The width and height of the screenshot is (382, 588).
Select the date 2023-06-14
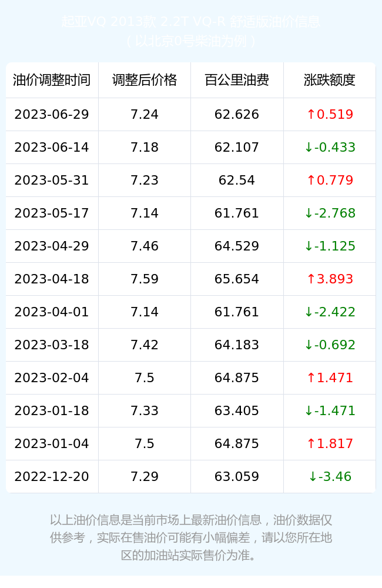coord(52,148)
